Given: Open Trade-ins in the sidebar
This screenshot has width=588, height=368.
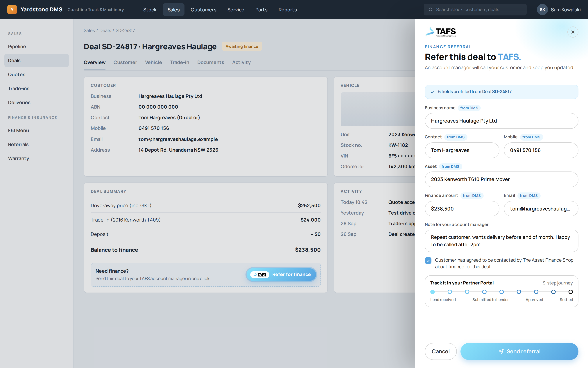Looking at the screenshot, I should click(x=36, y=88).
